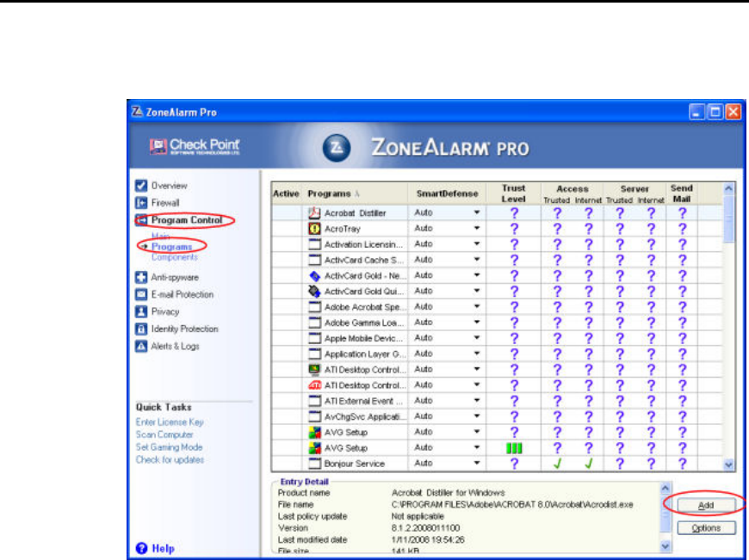This screenshot has width=749, height=560.
Task: Click the Activation Licensin... program icon
Action: [x=314, y=244]
